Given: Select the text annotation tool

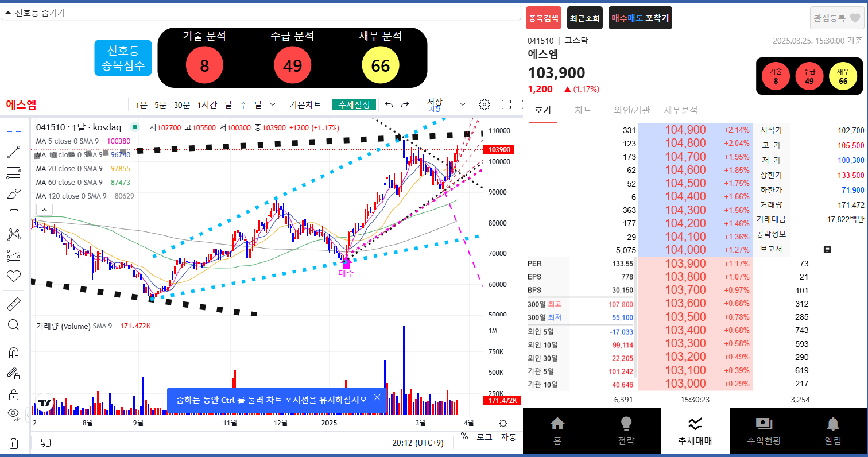Looking at the screenshot, I should point(14,214).
